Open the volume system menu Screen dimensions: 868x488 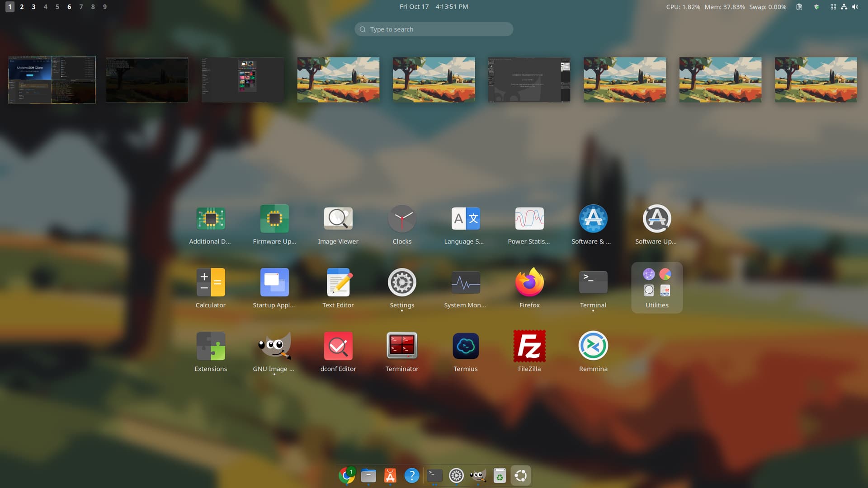[855, 7]
